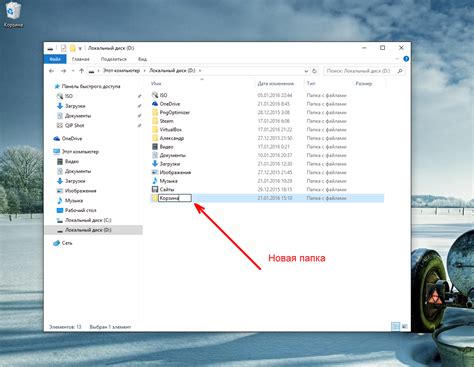Click Этот компьютер in address breadcrumb
The image size is (474, 367).
tap(121, 71)
